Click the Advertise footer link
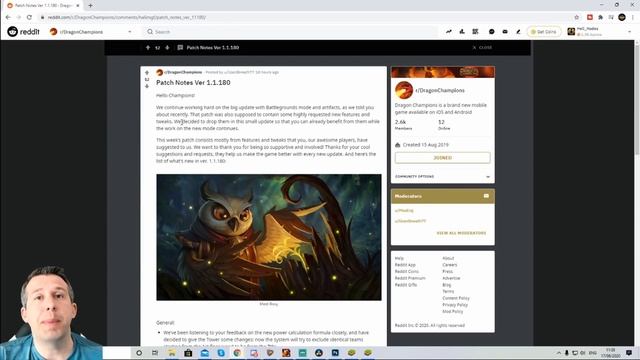Screen dimensions: 640x360 pyautogui.click(x=451, y=278)
